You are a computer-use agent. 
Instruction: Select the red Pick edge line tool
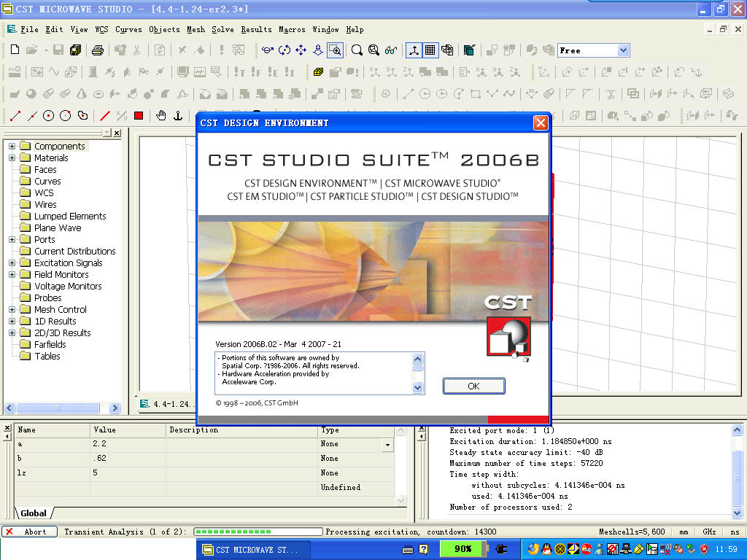(x=105, y=116)
